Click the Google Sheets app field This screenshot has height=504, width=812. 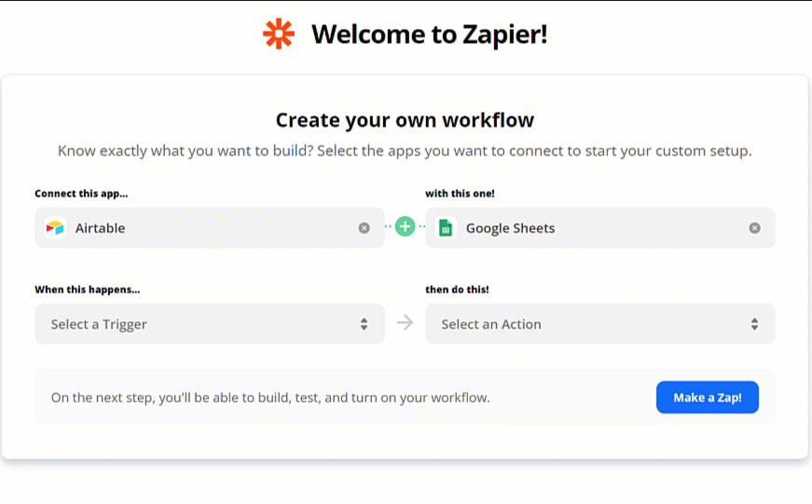tap(600, 227)
